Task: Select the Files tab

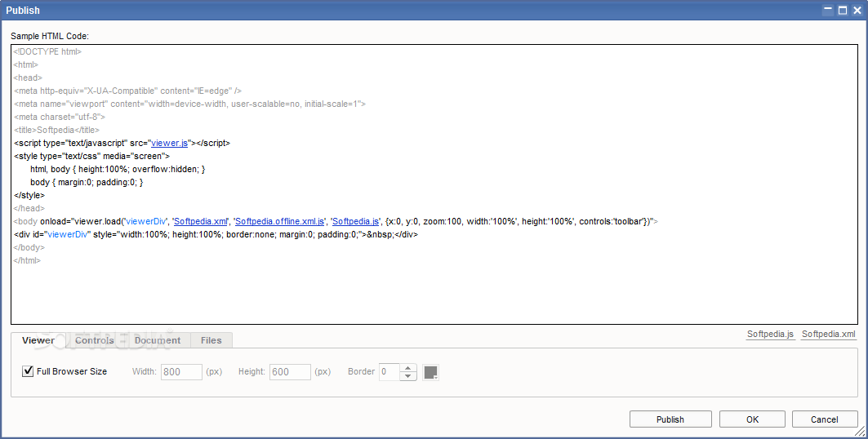Action: pos(211,340)
